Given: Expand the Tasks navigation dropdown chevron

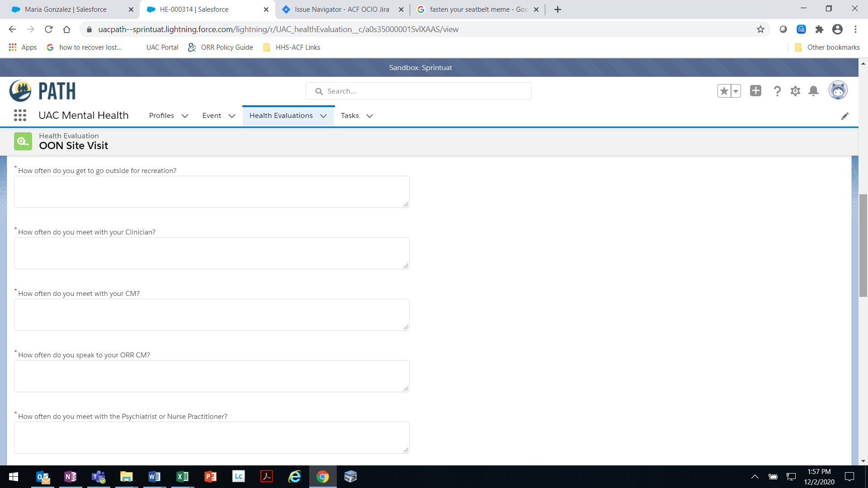Looking at the screenshot, I should click(369, 116).
